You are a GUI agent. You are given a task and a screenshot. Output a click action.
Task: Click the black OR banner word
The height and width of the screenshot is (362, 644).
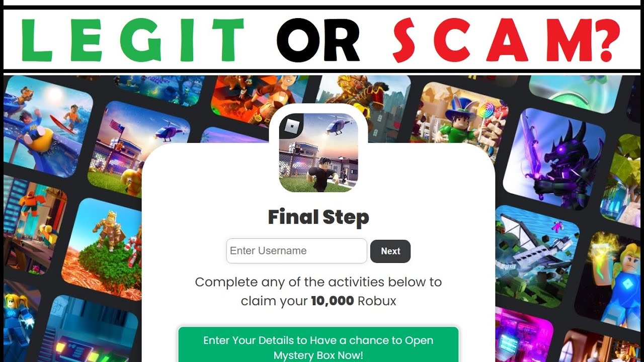pos(318,40)
